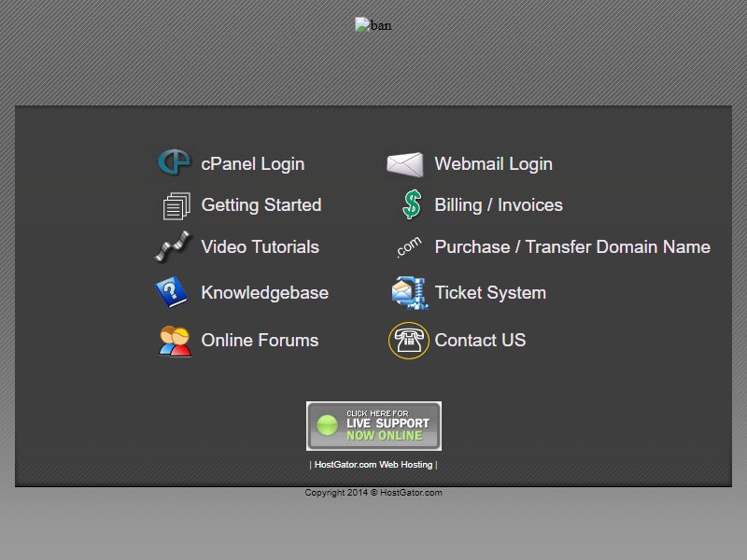Viewport: 747px width, 560px height.
Task: Click the Ticket System icon
Action: click(x=409, y=292)
